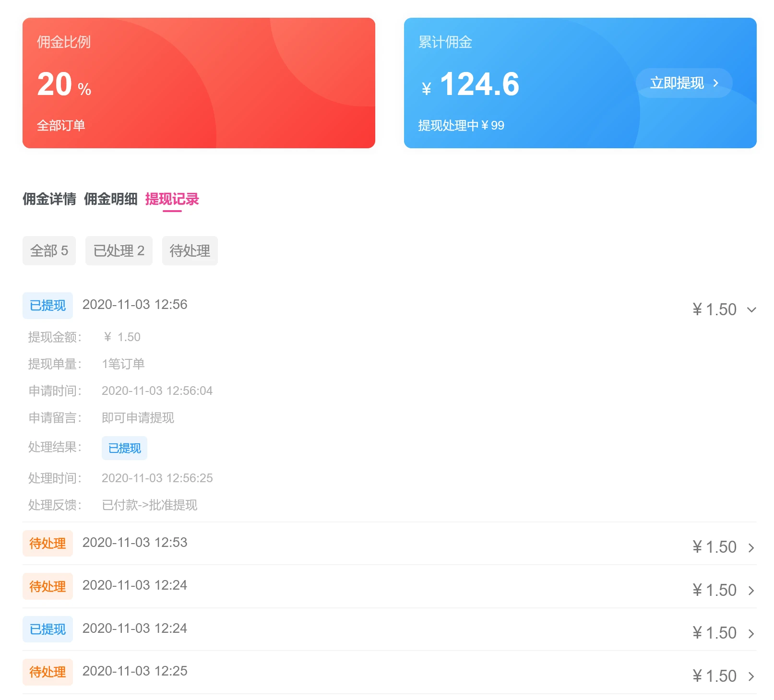Click ¥1.50 amount on 12:25 row
774x700 pixels.
tap(714, 676)
